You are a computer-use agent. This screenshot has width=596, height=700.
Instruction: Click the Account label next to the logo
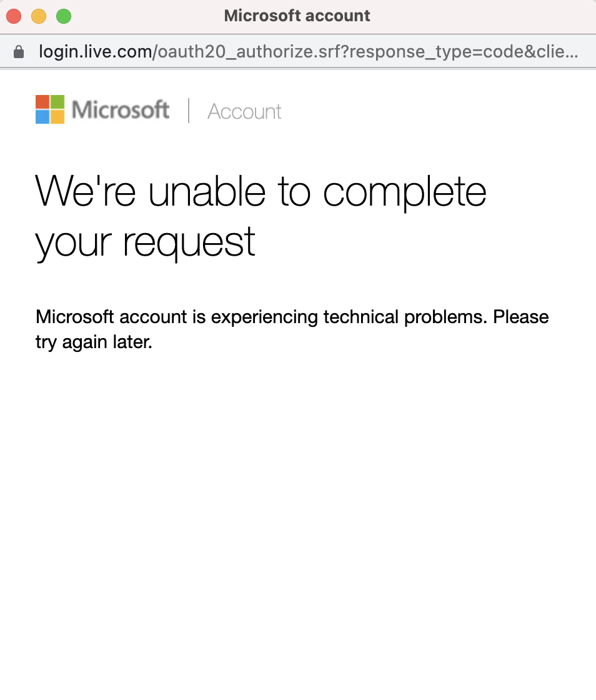tap(244, 111)
